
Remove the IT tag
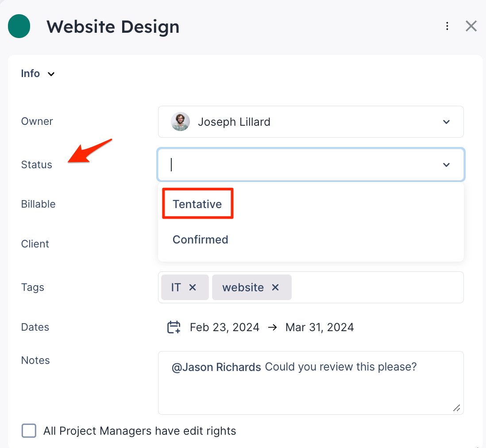pos(193,287)
